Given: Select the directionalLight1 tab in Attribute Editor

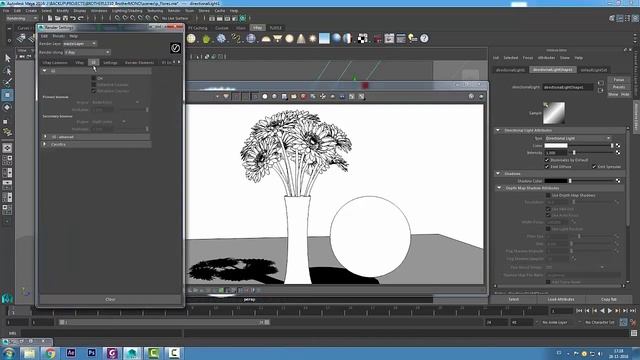Looking at the screenshot, I should (511, 70).
